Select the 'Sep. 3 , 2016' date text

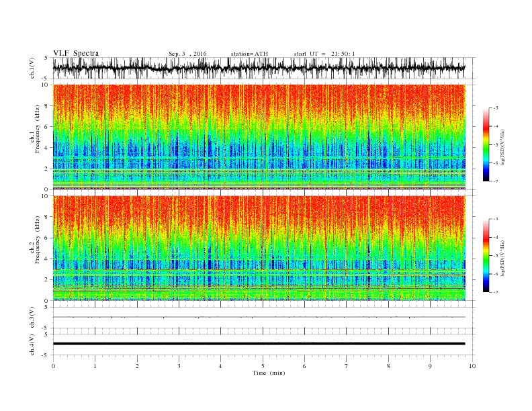(187, 54)
